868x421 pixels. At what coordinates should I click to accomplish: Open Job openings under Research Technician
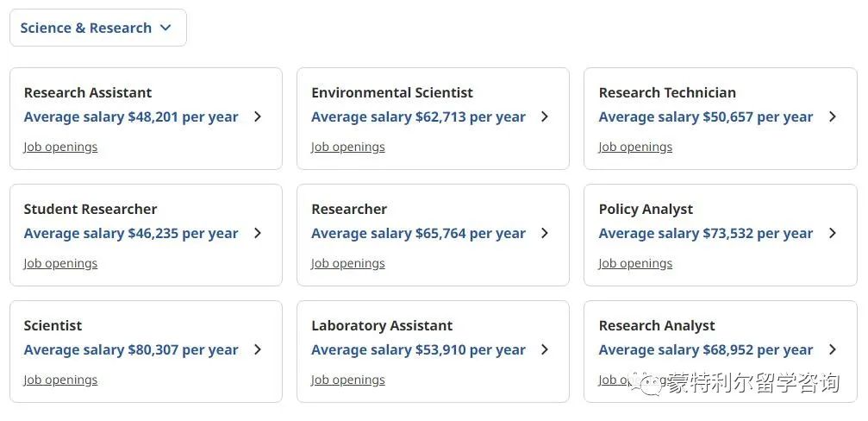635,147
